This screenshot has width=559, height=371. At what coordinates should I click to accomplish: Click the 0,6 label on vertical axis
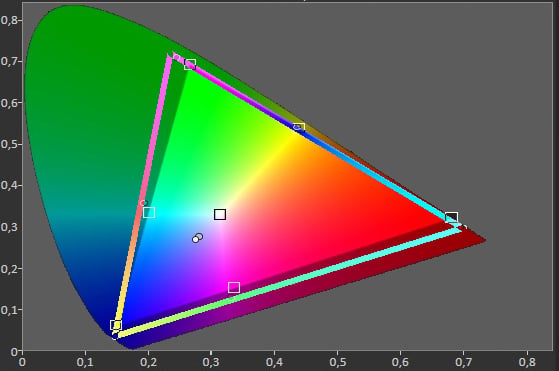point(9,103)
